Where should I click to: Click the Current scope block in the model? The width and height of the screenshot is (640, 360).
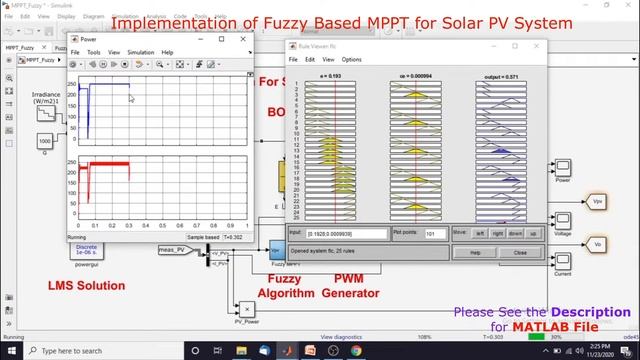click(x=563, y=261)
